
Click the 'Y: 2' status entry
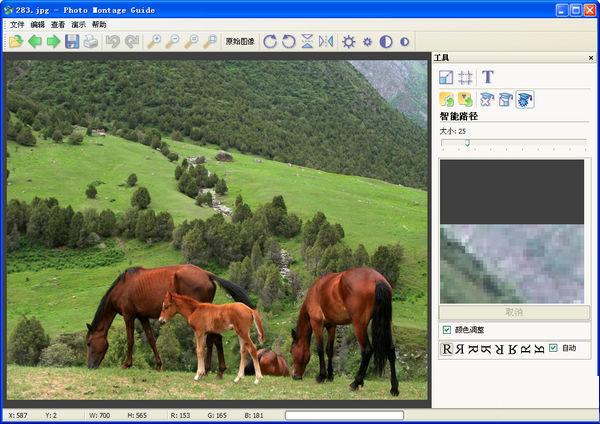pos(51,415)
